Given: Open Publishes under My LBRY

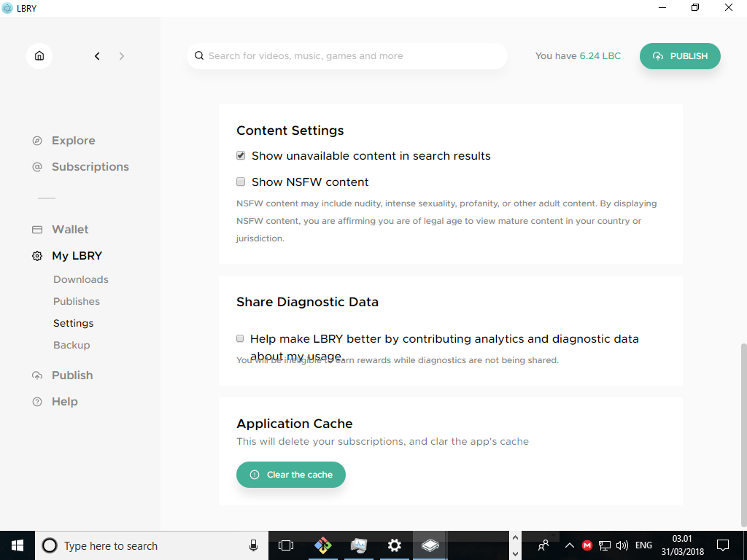Looking at the screenshot, I should tap(77, 301).
